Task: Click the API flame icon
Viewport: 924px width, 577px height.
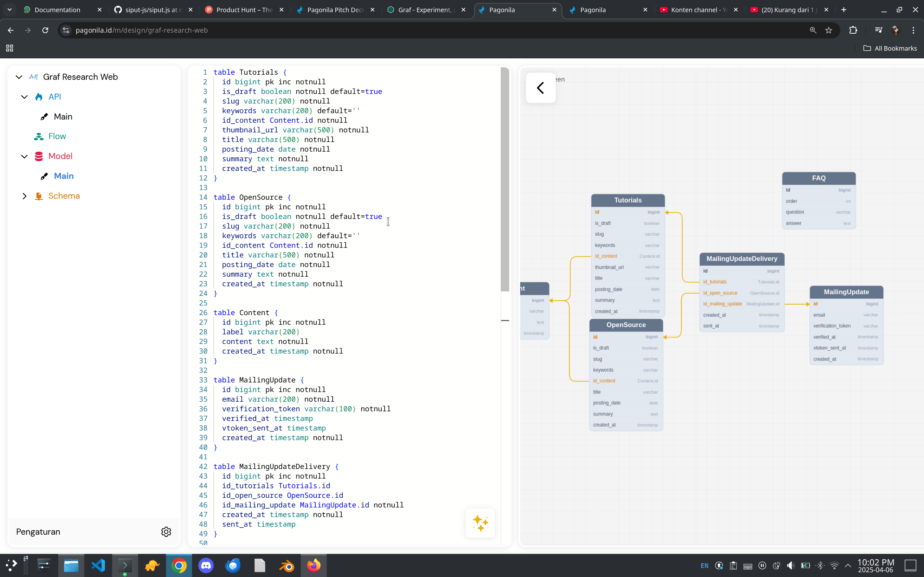Action: click(38, 97)
